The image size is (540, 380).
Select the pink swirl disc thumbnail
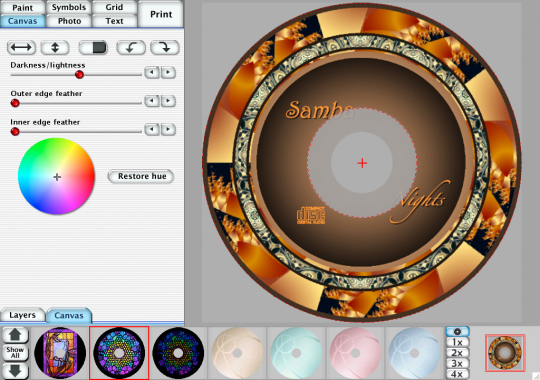pos(355,353)
